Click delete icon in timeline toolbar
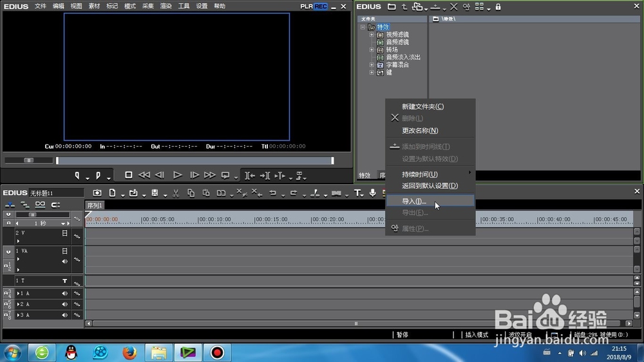 241,193
